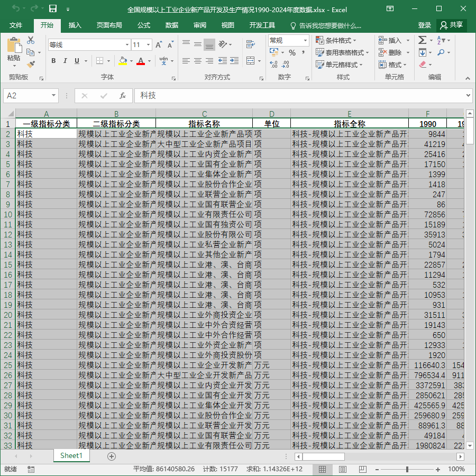476x476 pixels.
Task: Click the Cut scissors icon
Action: tap(31, 40)
